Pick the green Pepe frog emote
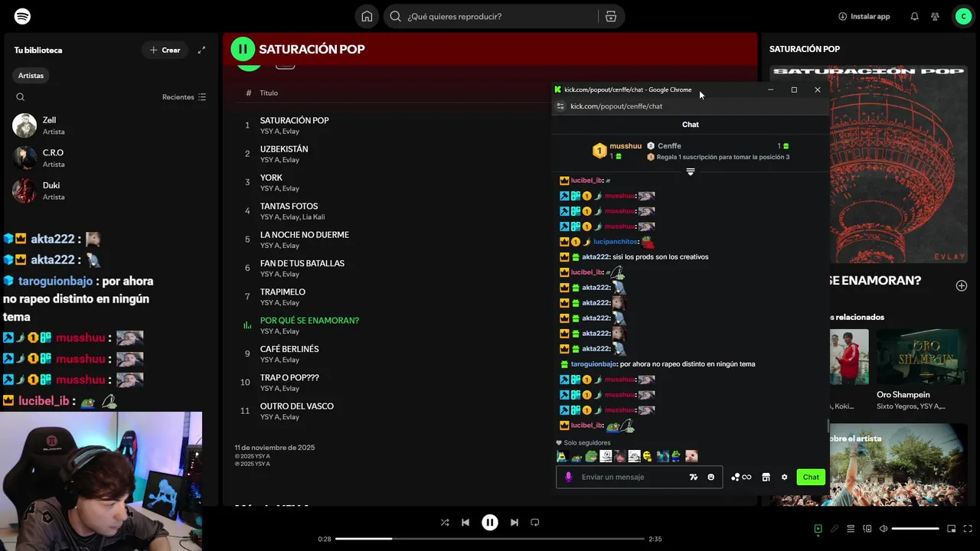Image resolution: width=980 pixels, height=551 pixels. coord(590,456)
